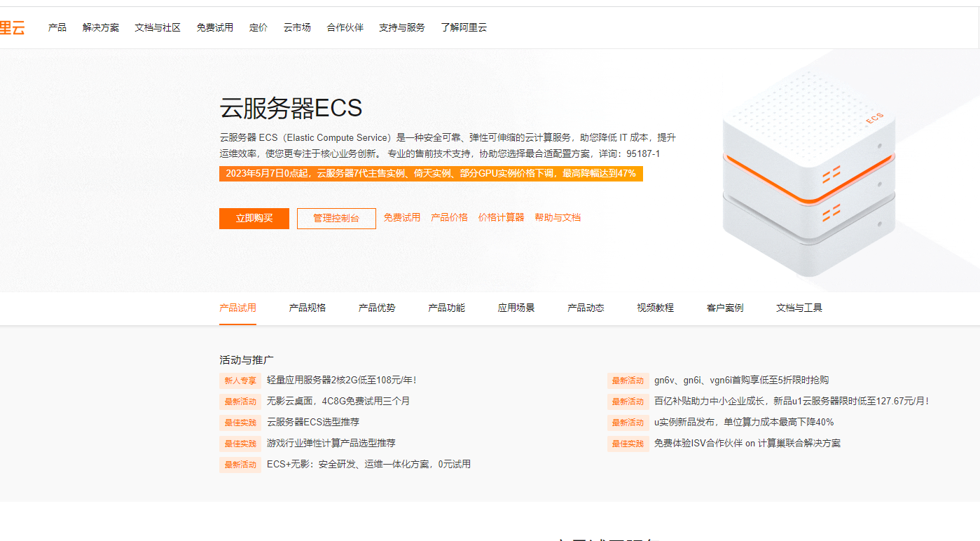This screenshot has height=541, width=980.
Task: Open the 免费试用 link beside 管理控制台
Action: 402,217
